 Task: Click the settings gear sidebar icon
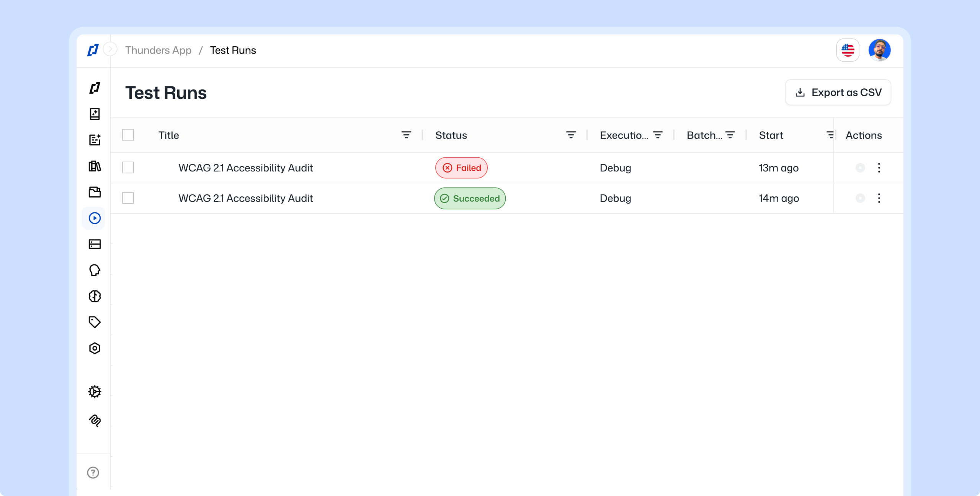(95, 392)
